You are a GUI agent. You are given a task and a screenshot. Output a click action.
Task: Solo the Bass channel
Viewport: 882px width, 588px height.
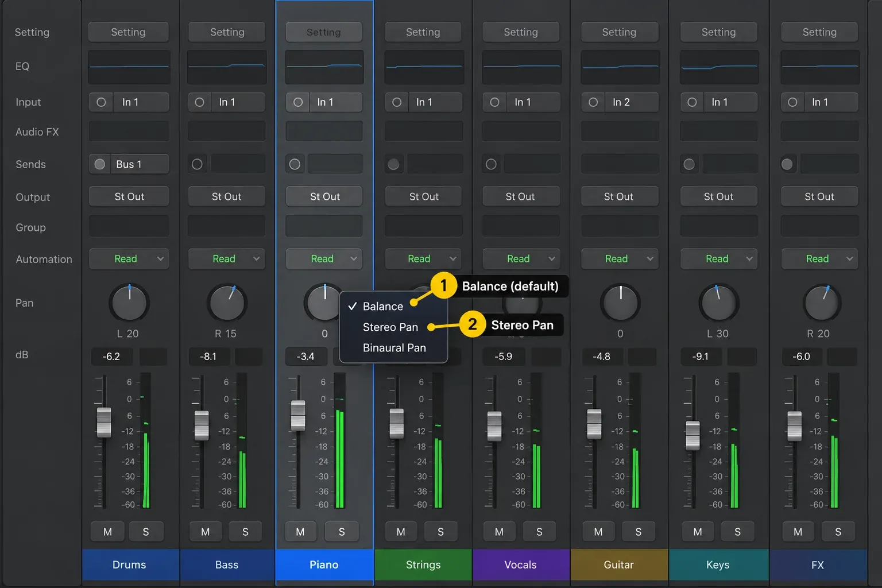coord(245,532)
